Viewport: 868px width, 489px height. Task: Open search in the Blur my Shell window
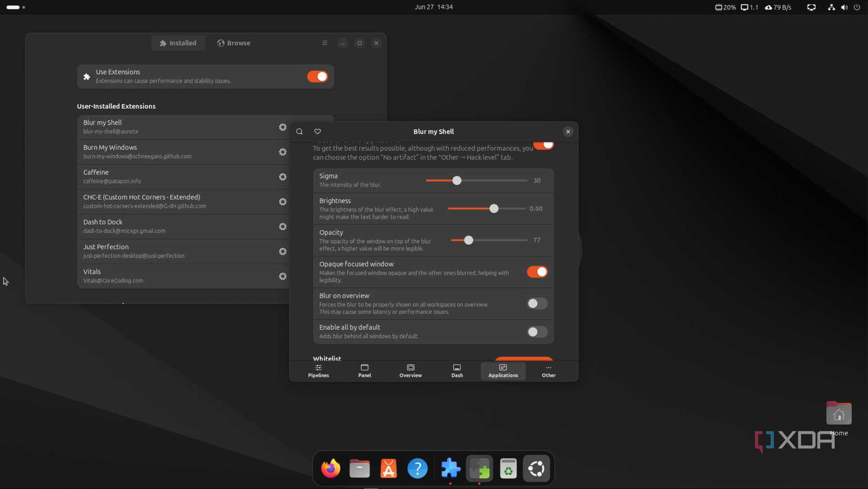point(299,131)
